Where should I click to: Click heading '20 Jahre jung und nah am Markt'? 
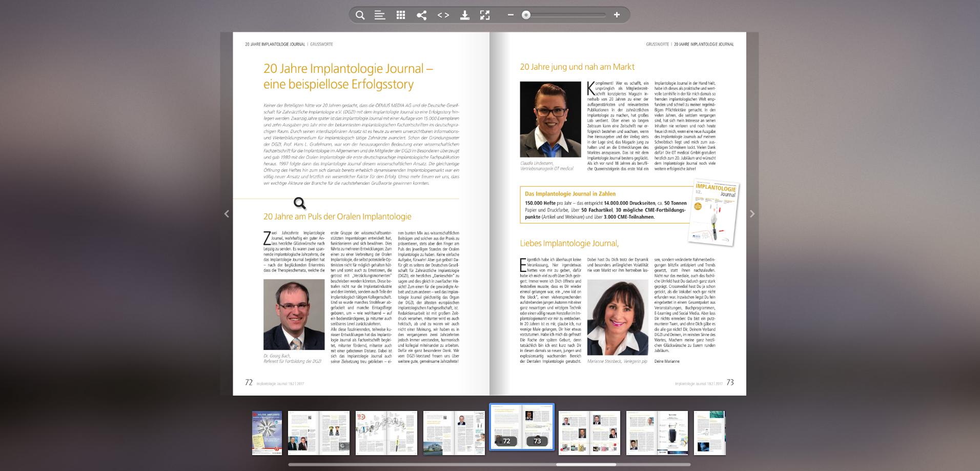577,67
